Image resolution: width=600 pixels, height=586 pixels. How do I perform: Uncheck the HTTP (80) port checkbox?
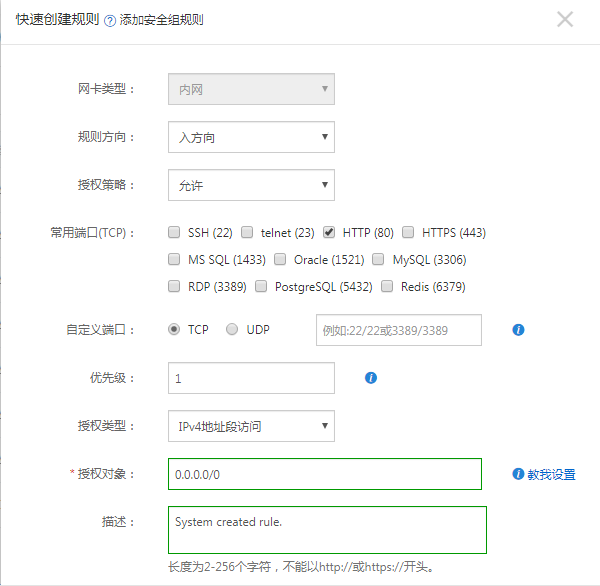329,233
